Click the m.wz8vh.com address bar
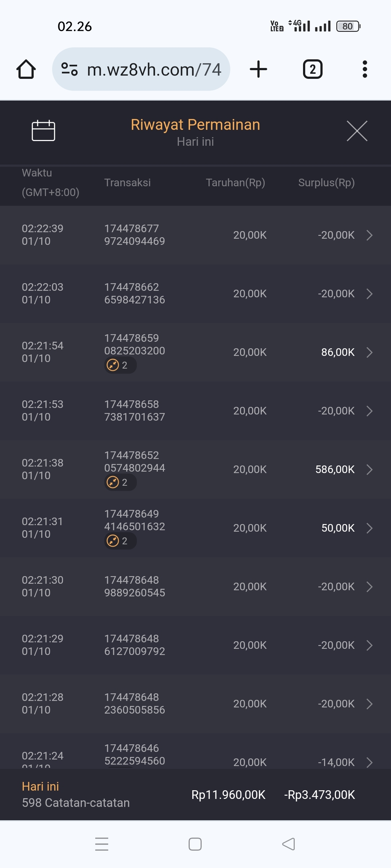391x868 pixels. [154, 69]
